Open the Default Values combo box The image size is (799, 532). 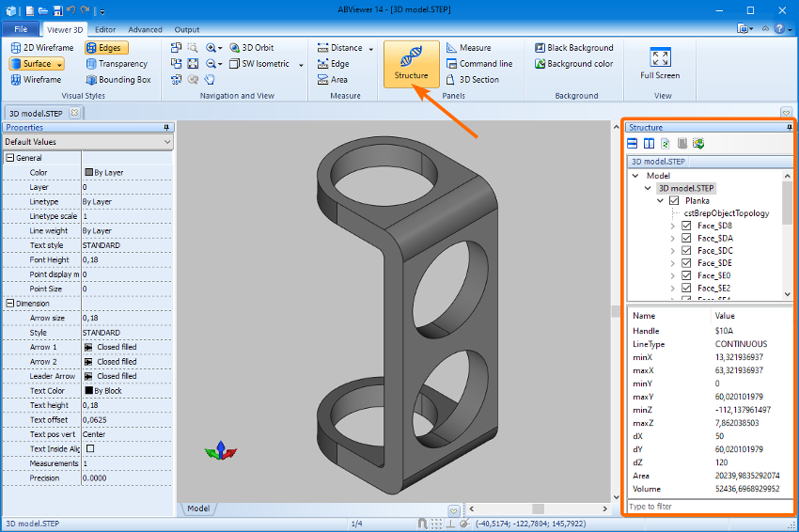(x=87, y=142)
